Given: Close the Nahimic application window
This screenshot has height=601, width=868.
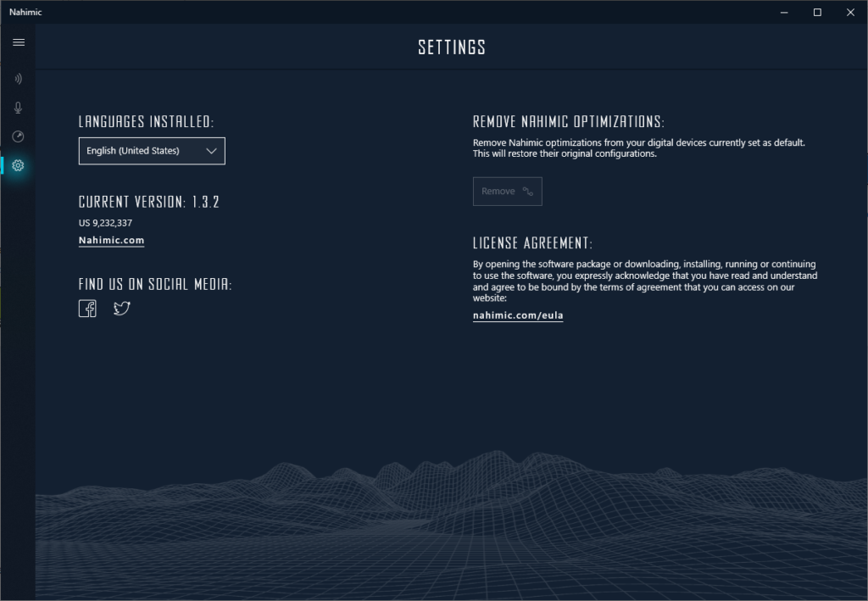Looking at the screenshot, I should tap(850, 12).
